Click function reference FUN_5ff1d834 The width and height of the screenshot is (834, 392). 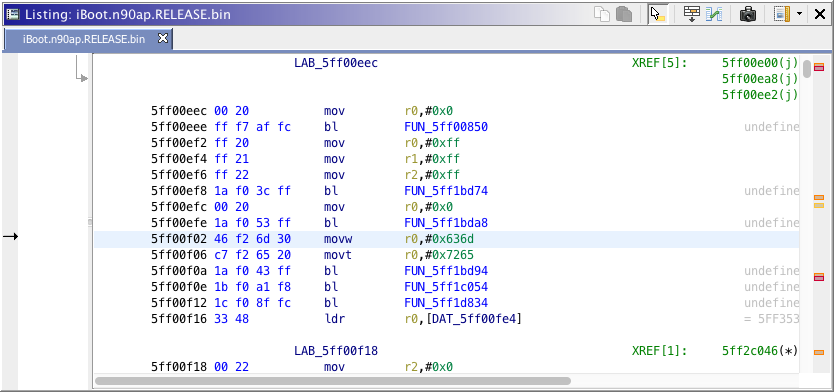coord(446,303)
